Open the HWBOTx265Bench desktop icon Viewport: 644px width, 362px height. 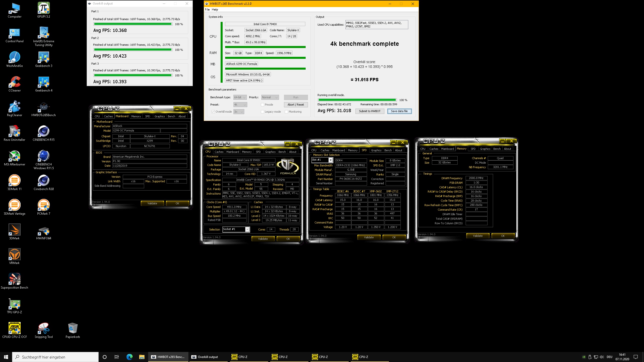44,109
